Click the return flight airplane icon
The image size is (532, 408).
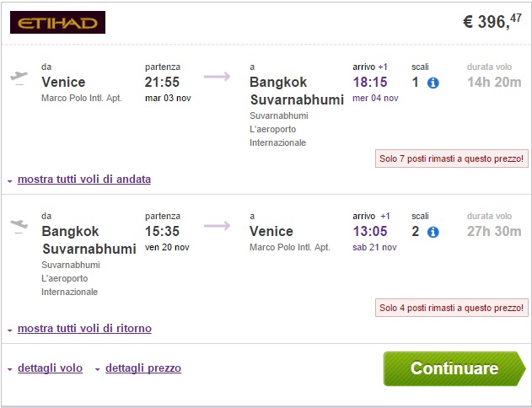(x=18, y=227)
